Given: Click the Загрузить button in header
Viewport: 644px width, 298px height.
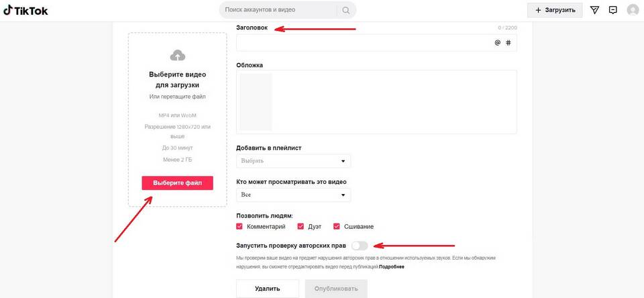Looking at the screenshot, I should 555,10.
